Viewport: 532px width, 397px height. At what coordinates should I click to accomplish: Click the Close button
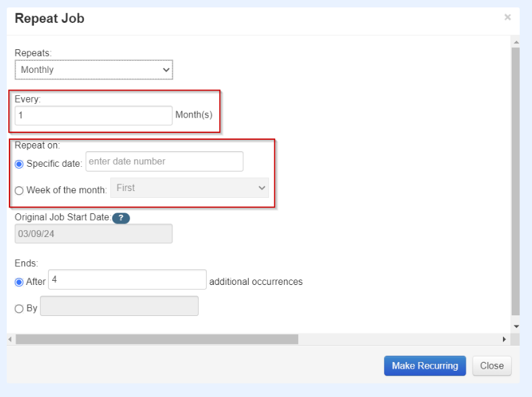coord(491,366)
